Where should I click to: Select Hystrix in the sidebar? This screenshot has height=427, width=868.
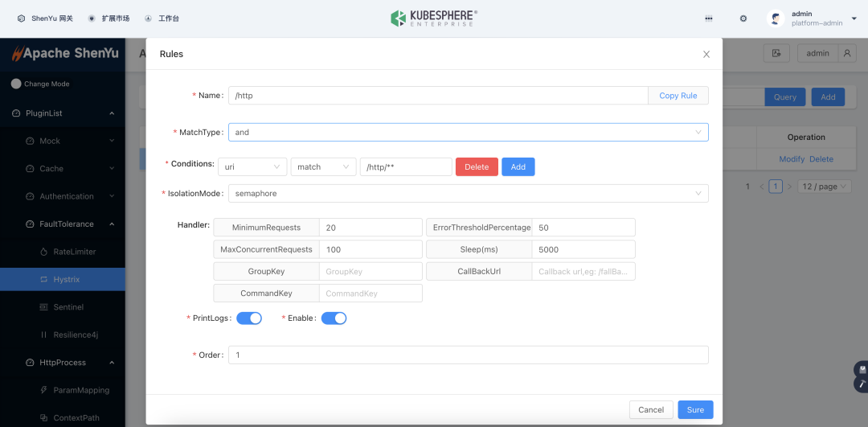(63, 279)
